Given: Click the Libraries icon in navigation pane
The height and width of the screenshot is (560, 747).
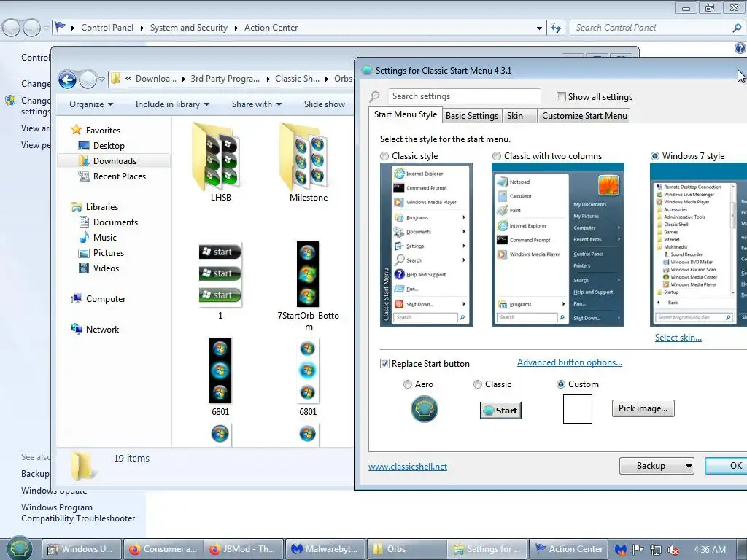Looking at the screenshot, I should [x=76, y=206].
